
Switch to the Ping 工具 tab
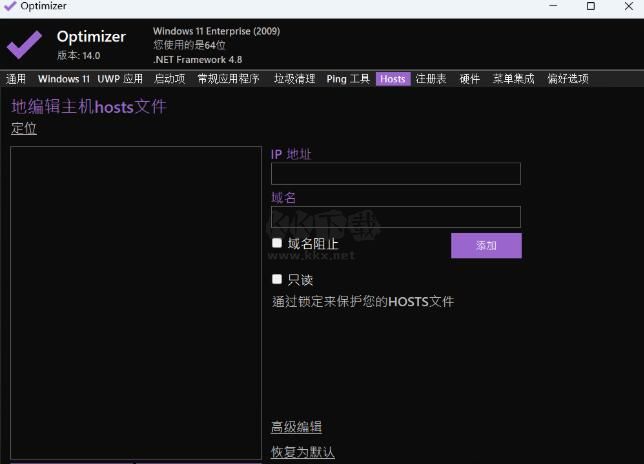point(348,79)
